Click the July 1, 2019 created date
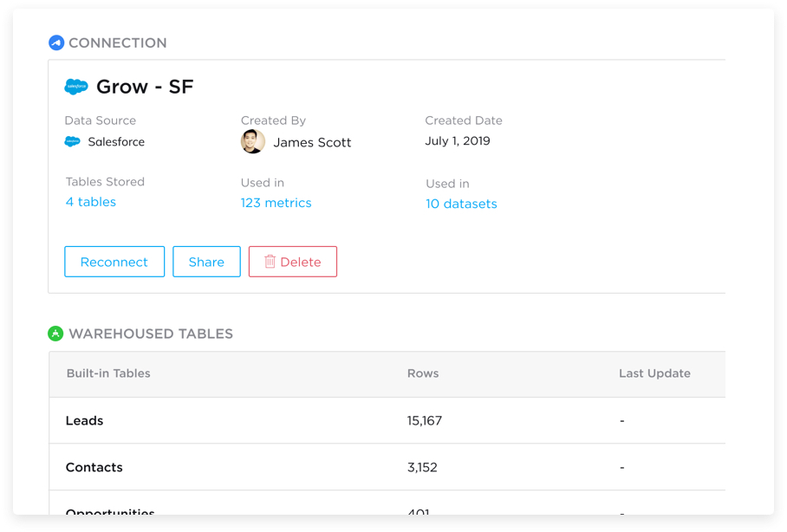 click(x=458, y=141)
